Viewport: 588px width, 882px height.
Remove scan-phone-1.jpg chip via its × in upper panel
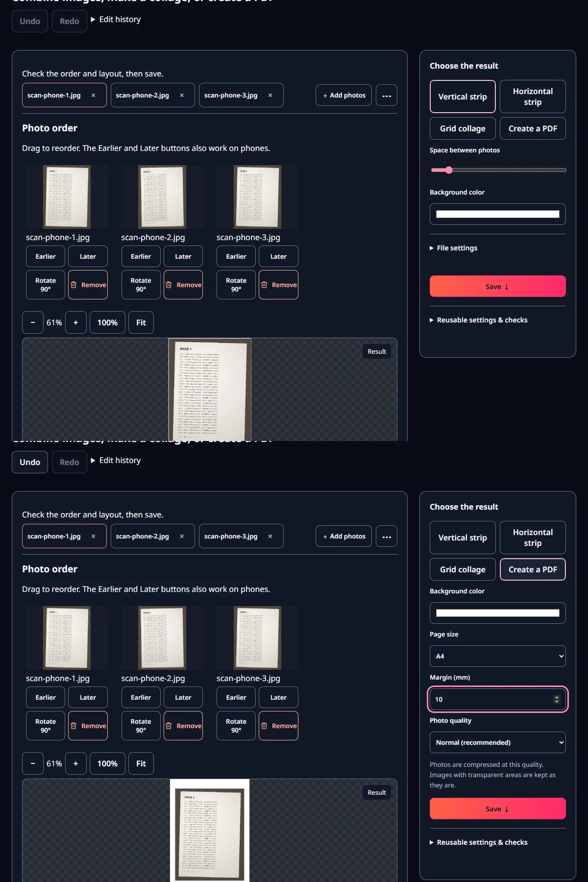pos(93,96)
